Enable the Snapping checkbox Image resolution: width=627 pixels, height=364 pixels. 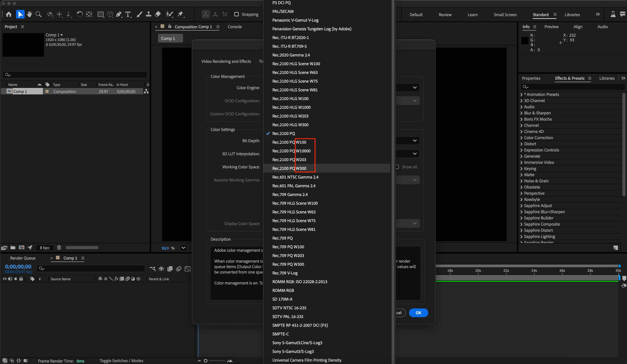point(236,14)
